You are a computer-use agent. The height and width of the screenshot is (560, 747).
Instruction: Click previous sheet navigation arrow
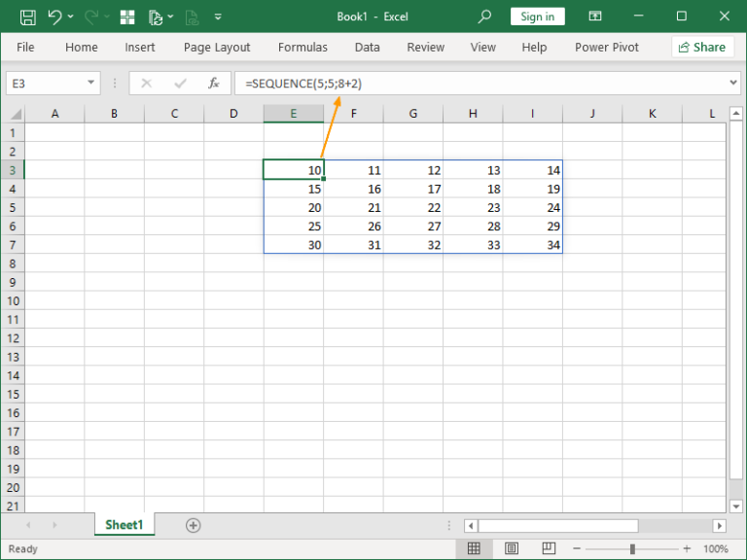28,525
